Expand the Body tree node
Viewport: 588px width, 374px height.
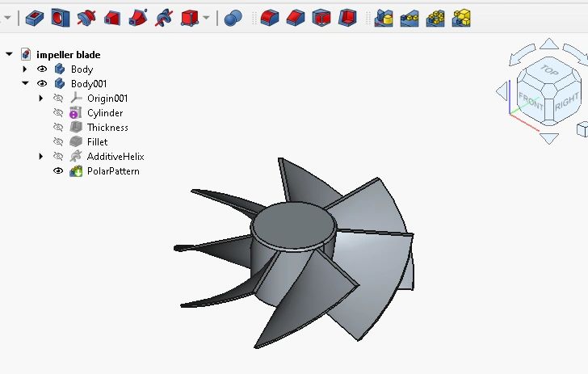25,69
